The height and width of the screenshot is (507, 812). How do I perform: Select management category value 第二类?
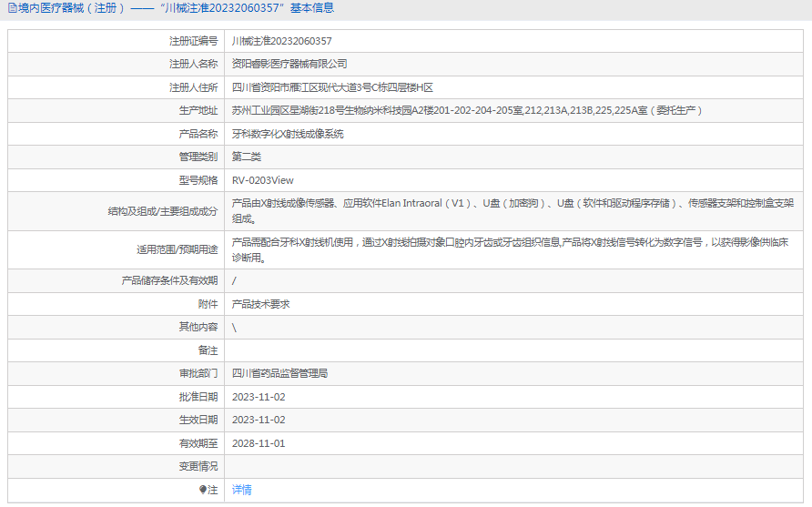247,157
